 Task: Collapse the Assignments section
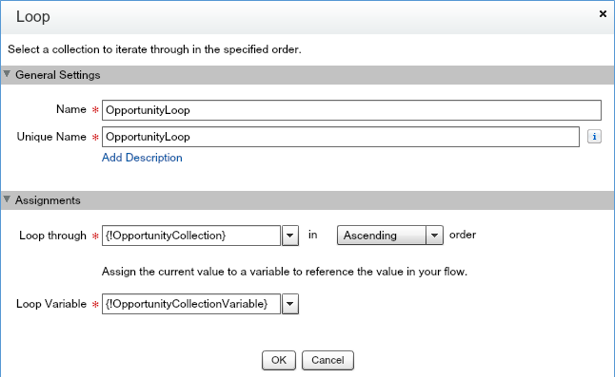point(7,199)
